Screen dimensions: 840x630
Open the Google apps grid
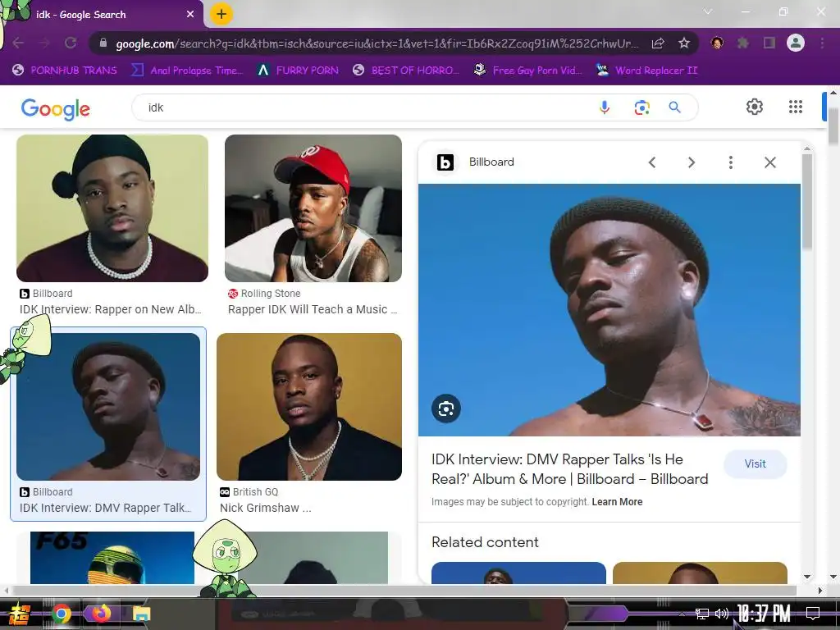796,107
